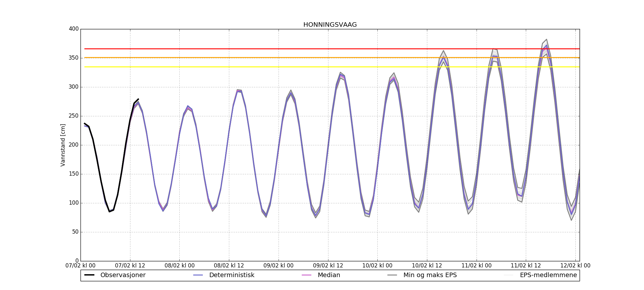The image size is (644, 290).
Task: Select the Deterministisk legend label
Action: coord(232,275)
